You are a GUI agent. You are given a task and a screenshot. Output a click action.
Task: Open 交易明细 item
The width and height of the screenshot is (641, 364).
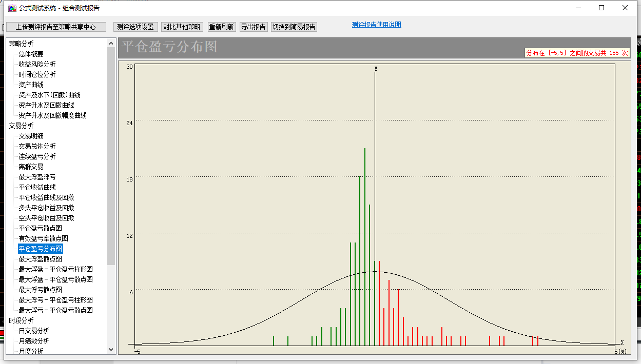(31, 136)
